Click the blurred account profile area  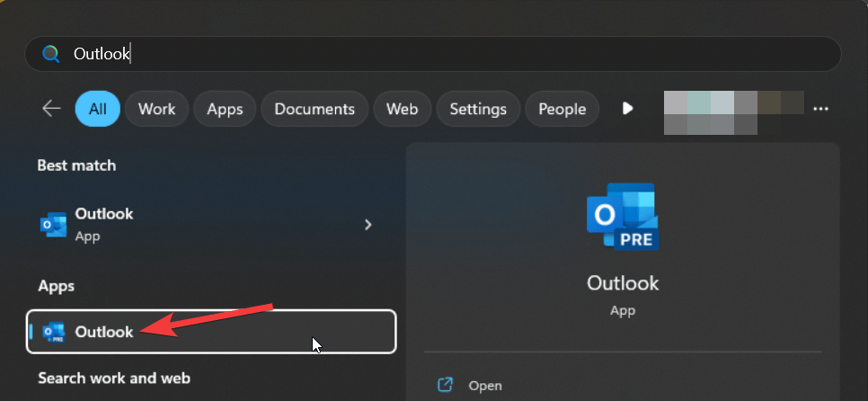pyautogui.click(x=734, y=113)
